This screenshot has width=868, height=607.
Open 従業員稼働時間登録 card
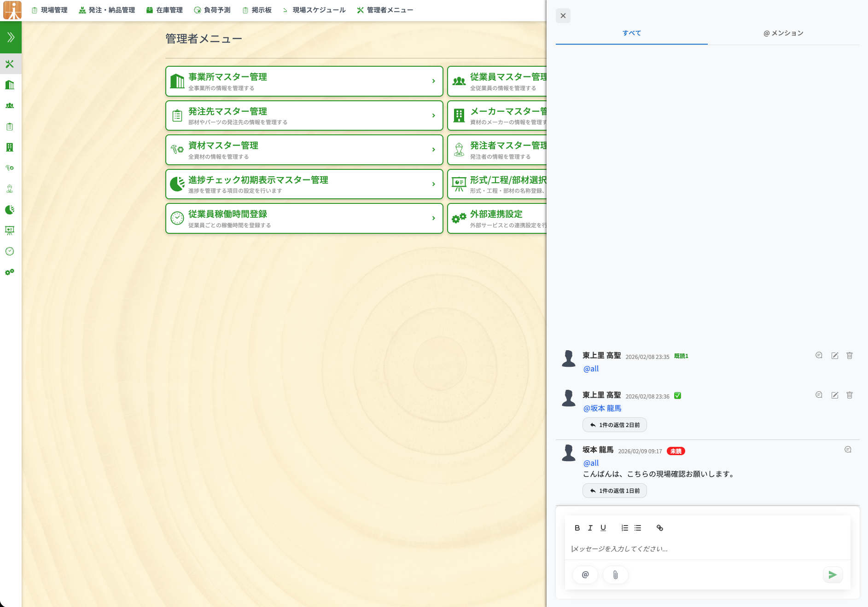pos(304,219)
